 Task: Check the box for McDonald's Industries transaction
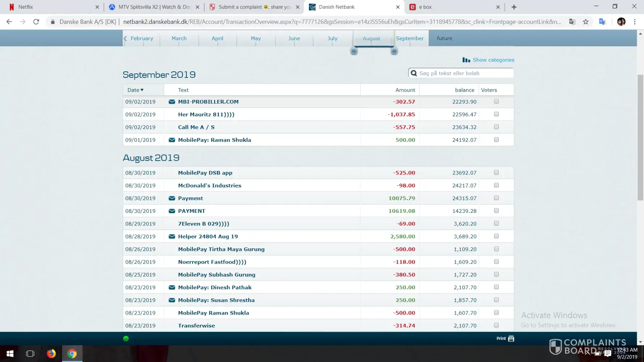click(x=496, y=185)
